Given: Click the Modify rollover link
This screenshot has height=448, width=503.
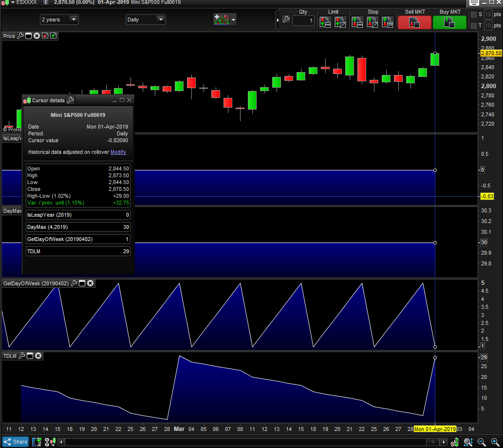Looking at the screenshot, I should click(118, 152).
